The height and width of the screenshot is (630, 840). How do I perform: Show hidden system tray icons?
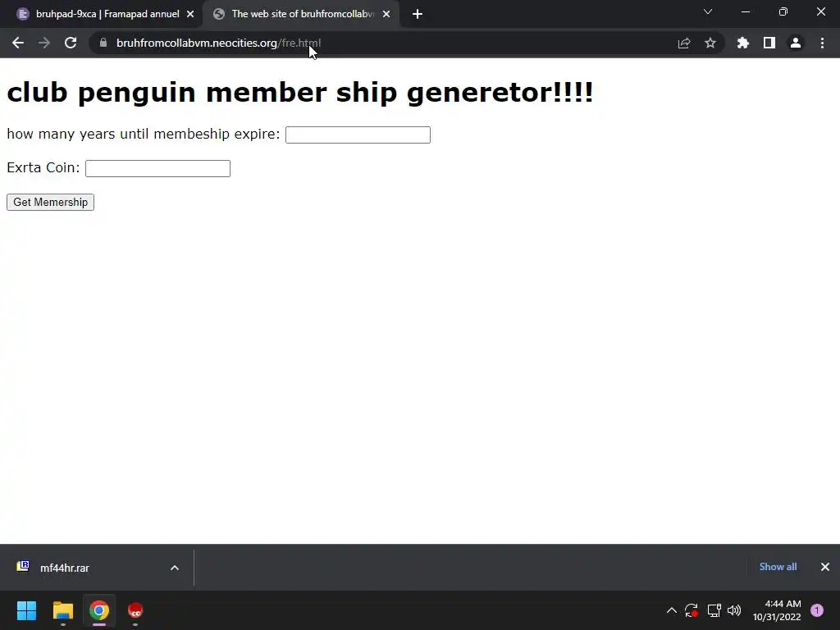click(671, 610)
